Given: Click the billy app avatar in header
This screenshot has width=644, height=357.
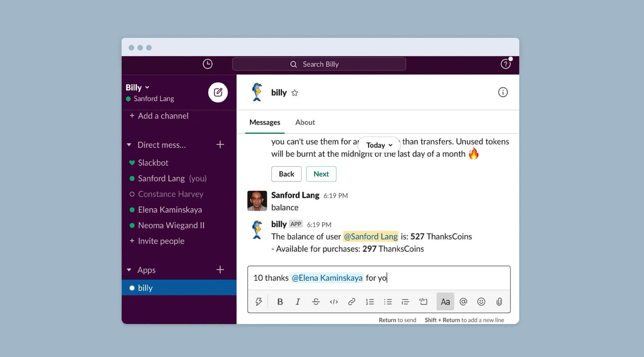Looking at the screenshot, I should click(x=257, y=93).
